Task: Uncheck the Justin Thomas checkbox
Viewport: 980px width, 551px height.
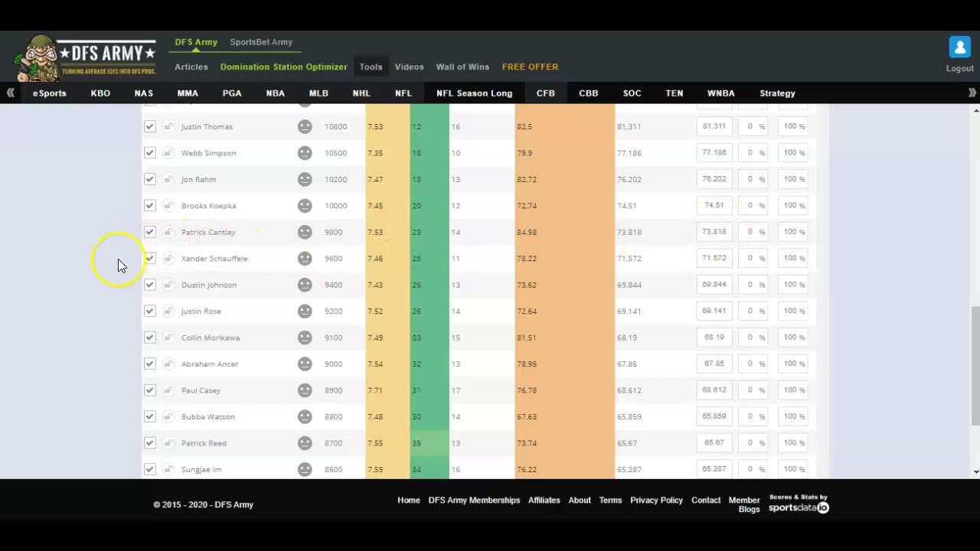Action: pos(149,126)
